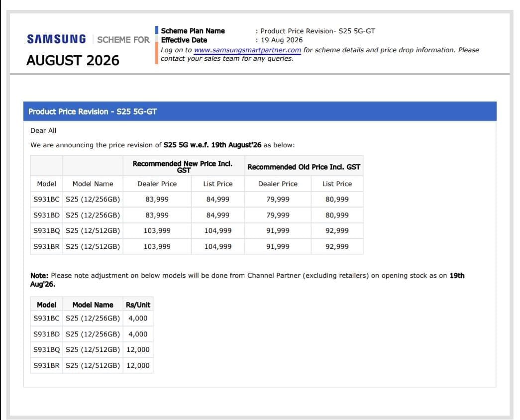Select new list price 84,999 for S931BC
The height and width of the screenshot is (420, 520).
point(218,200)
